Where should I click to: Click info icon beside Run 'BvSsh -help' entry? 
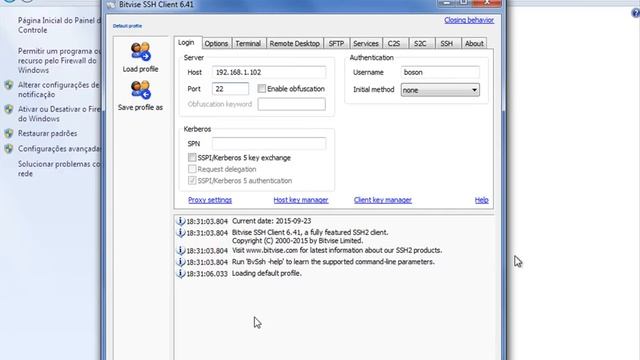click(180, 262)
